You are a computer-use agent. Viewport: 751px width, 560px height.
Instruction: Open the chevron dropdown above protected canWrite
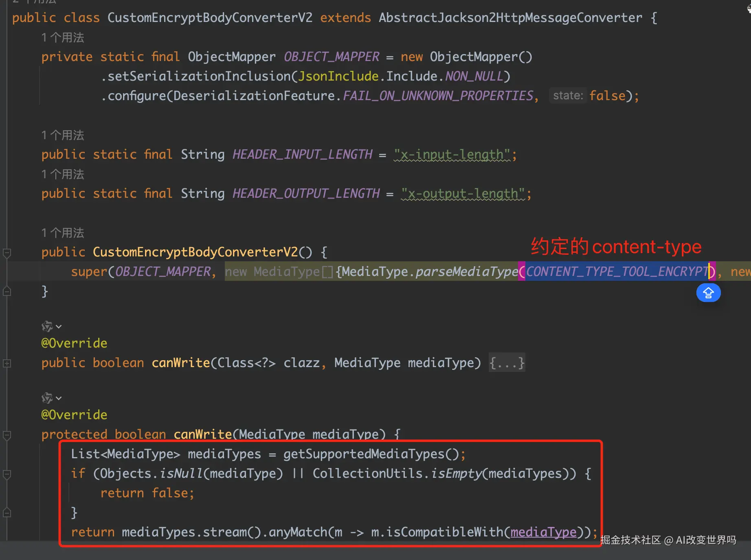59,398
